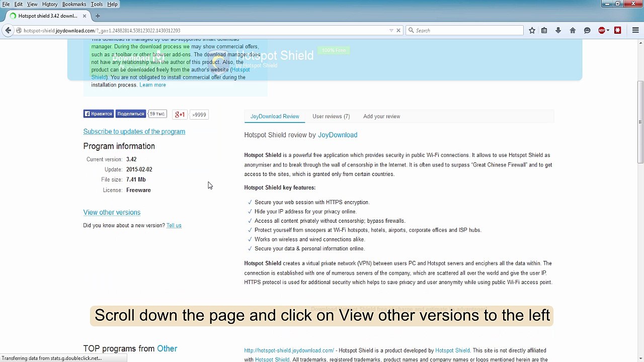Image resolution: width=644 pixels, height=362 pixels.
Task: Go to Firefox home page icon
Action: coord(573,31)
